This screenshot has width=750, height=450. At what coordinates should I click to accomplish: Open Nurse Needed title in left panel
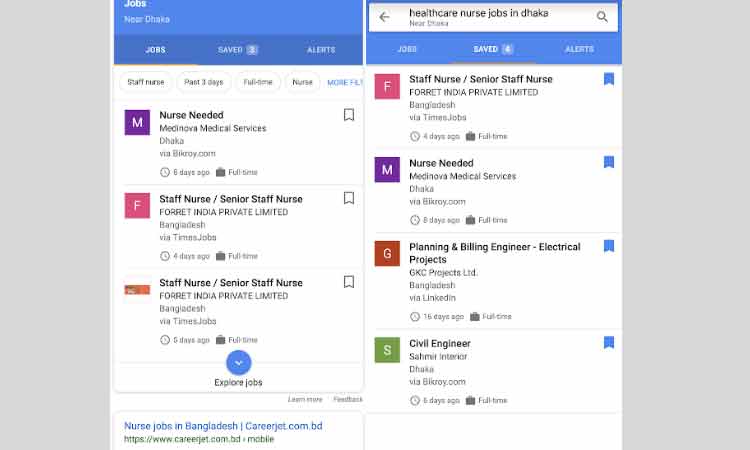[x=191, y=115]
